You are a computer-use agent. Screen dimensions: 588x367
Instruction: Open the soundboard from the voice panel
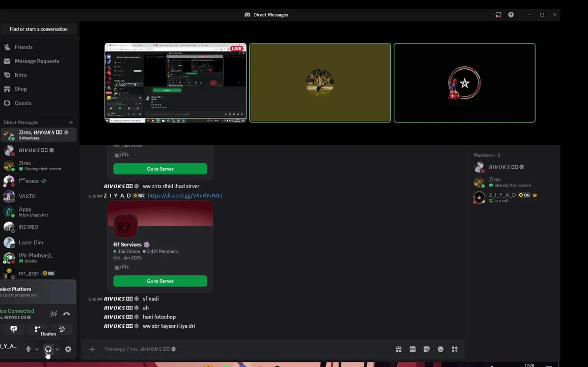(x=62, y=329)
